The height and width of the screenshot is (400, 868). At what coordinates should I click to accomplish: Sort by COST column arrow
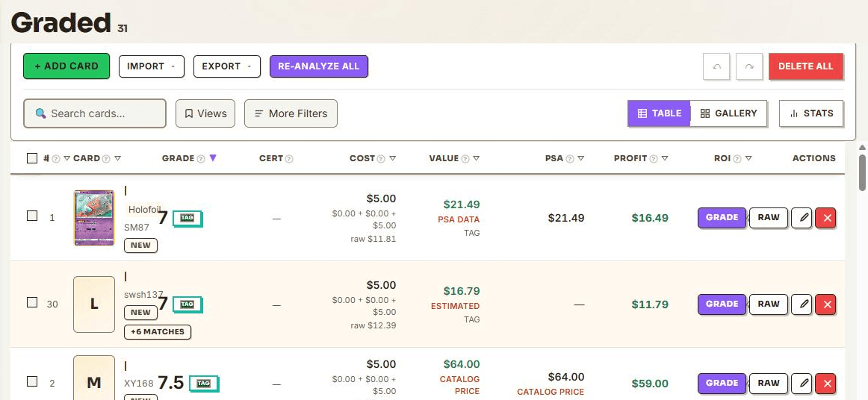pyautogui.click(x=392, y=159)
